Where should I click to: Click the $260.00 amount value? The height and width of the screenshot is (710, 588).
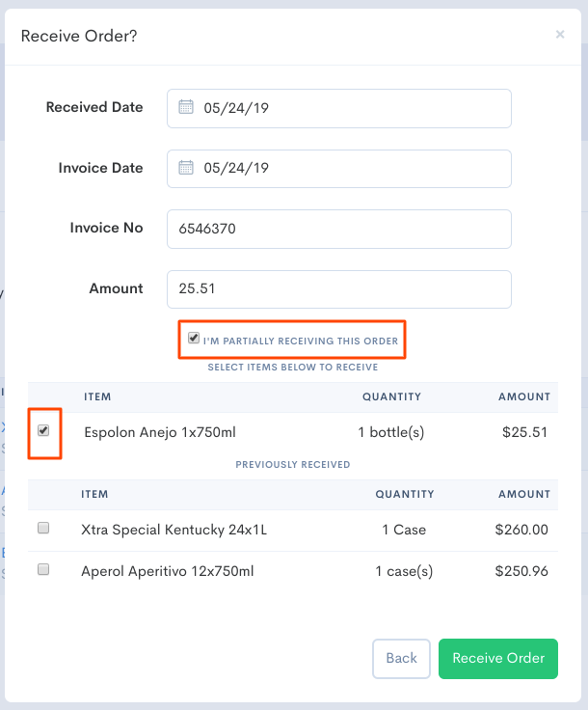click(x=521, y=530)
